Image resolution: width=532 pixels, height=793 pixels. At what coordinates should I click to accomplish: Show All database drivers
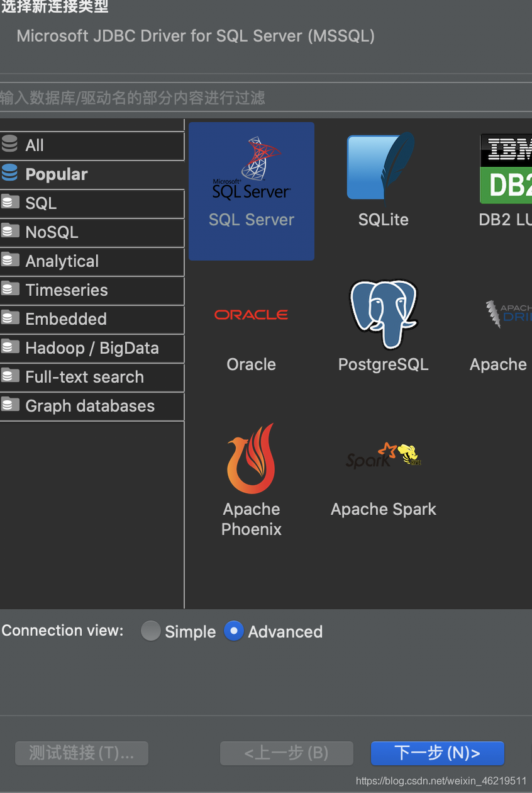[x=92, y=145]
